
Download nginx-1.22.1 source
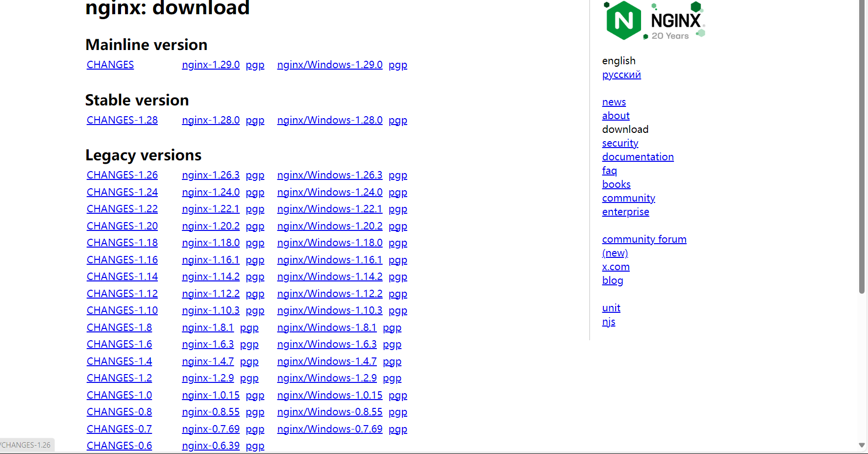(211, 209)
